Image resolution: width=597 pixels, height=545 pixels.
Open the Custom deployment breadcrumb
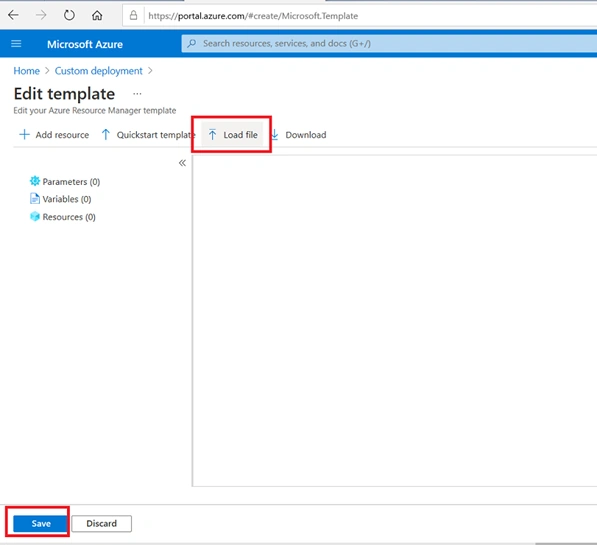point(99,71)
